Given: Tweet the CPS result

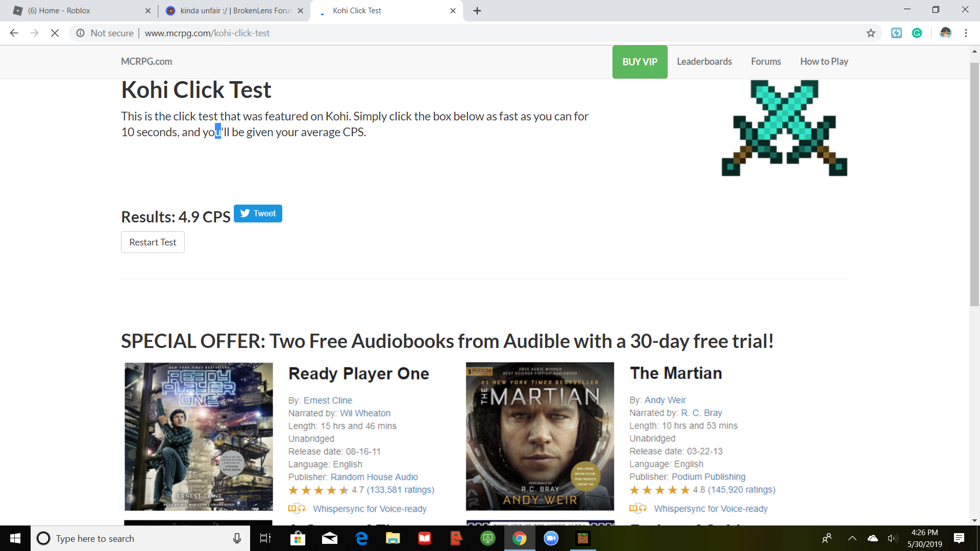Looking at the screenshot, I should coord(258,213).
